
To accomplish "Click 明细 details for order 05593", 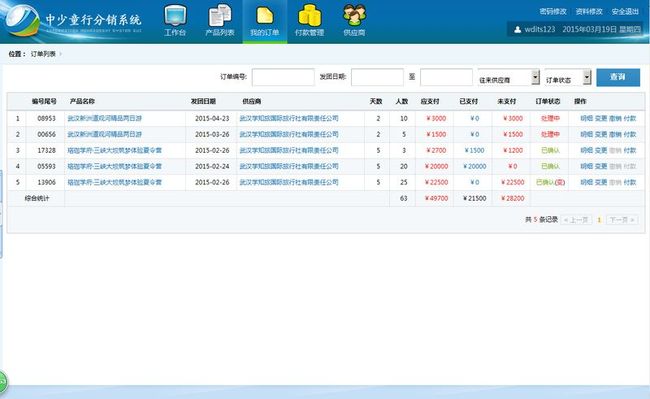I will 587,166.
